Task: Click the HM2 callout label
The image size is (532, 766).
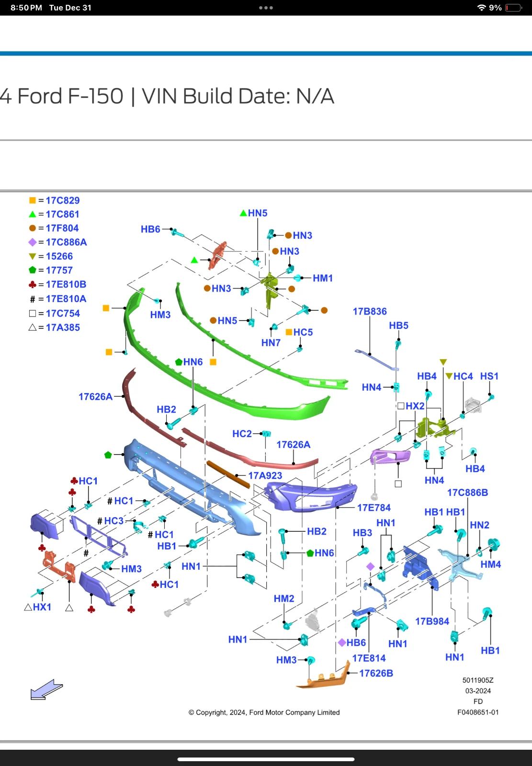Action: click(284, 598)
